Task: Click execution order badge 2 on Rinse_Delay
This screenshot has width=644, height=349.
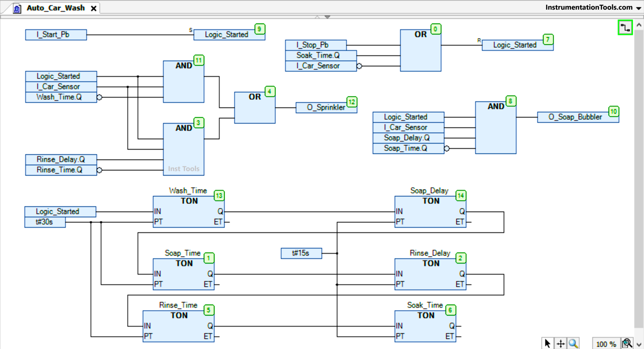Action: [x=461, y=258]
